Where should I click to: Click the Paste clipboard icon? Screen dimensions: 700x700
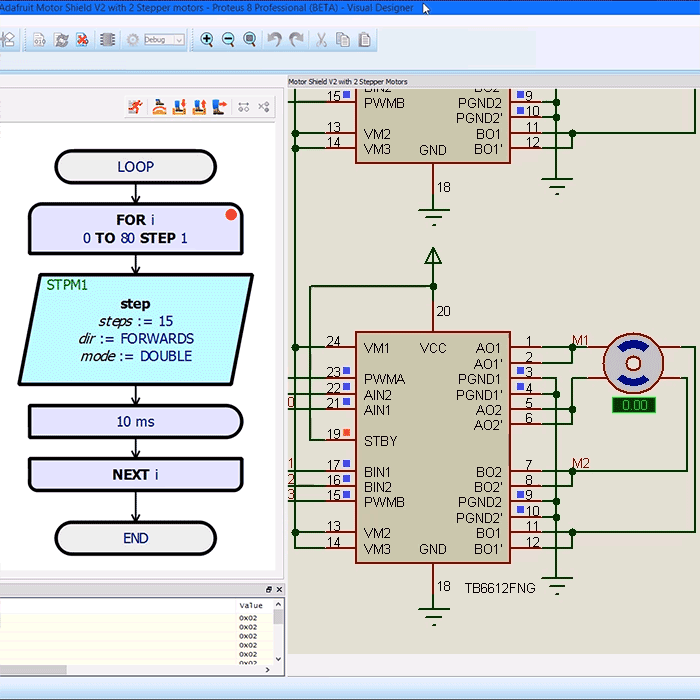point(365,40)
